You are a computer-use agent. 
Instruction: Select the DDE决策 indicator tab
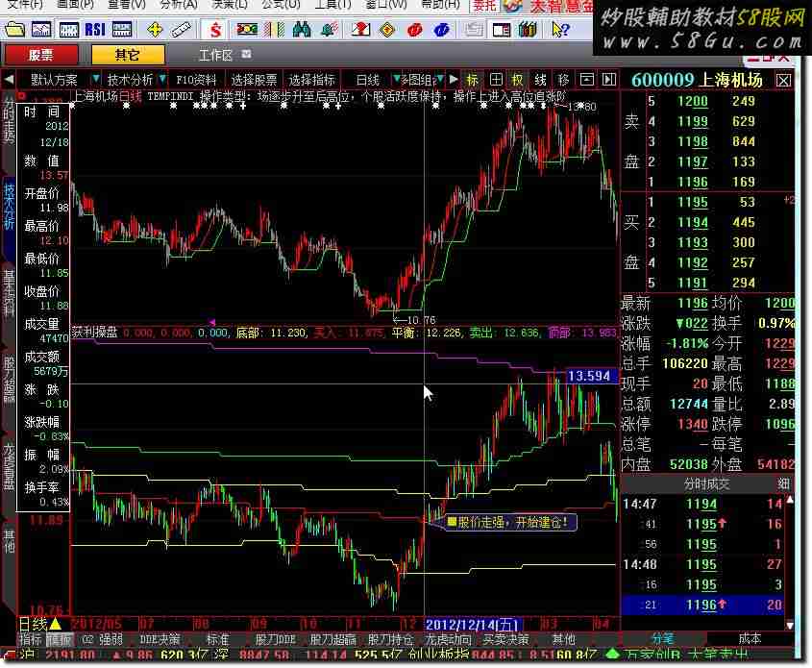pyautogui.click(x=160, y=639)
